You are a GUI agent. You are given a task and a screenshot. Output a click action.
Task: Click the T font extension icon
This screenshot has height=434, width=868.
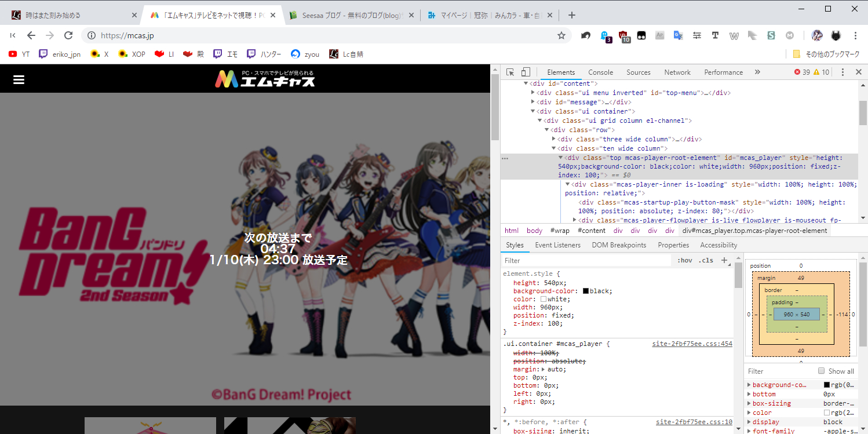pyautogui.click(x=716, y=35)
